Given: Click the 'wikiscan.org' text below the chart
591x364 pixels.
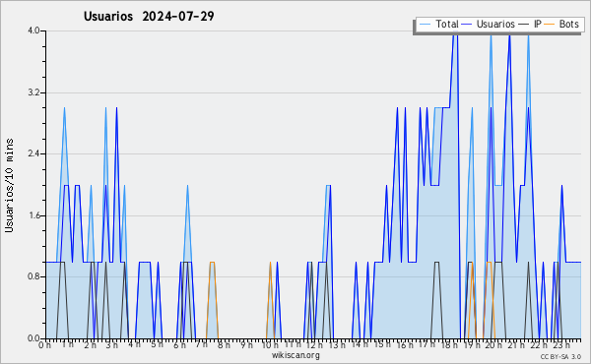Looking at the screenshot, I should (295, 355).
